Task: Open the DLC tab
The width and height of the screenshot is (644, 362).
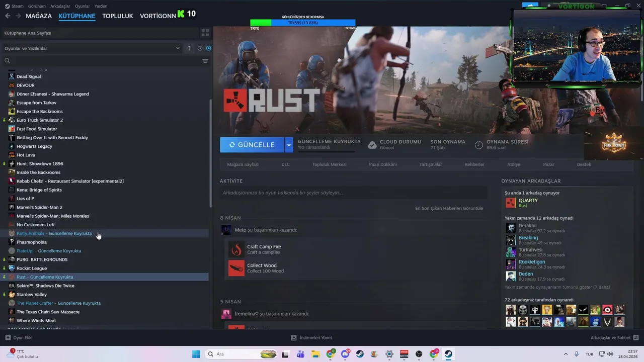Action: pos(285,164)
